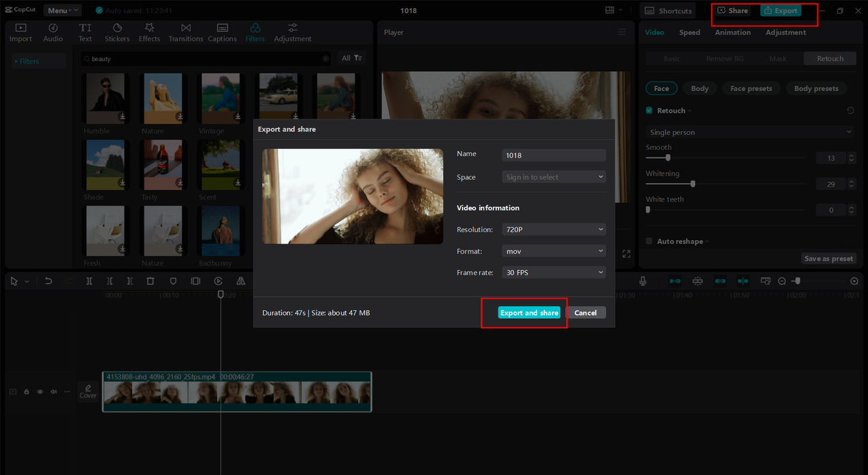Open the Import media tab
Screen dimensions: 868x475
click(x=20, y=33)
